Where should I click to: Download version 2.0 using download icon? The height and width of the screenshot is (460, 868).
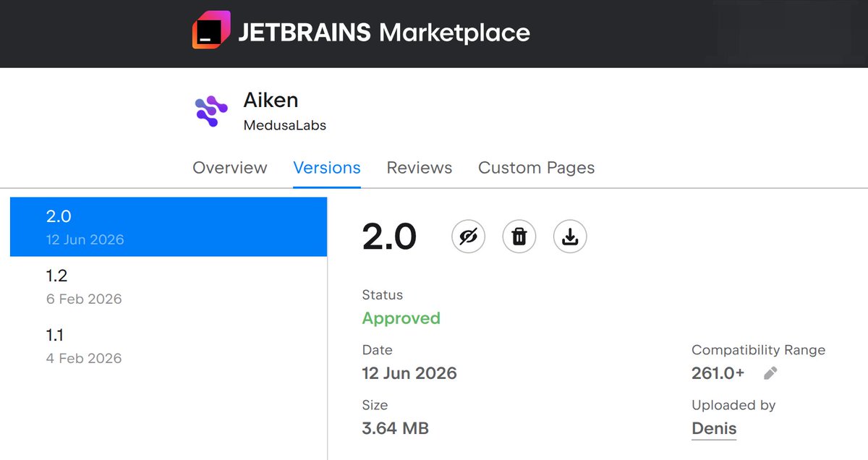[x=570, y=237]
